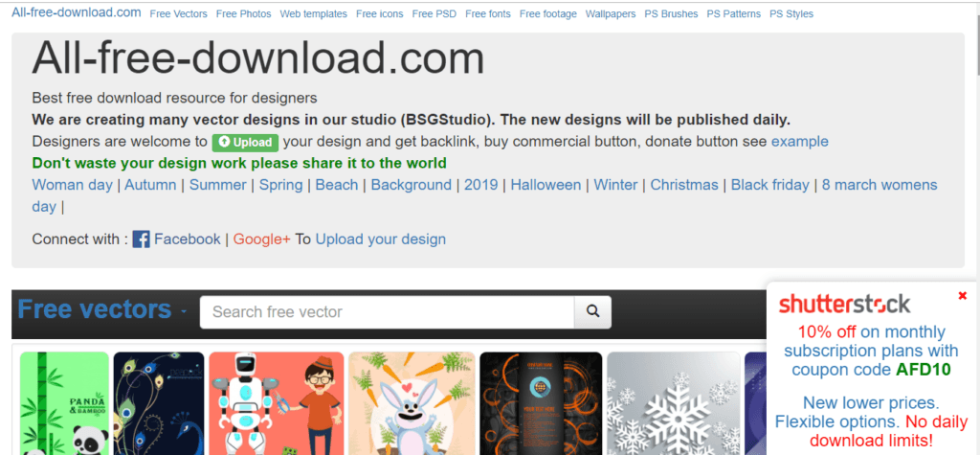
Task: Open Free footage in top navigation
Action: tap(548, 13)
